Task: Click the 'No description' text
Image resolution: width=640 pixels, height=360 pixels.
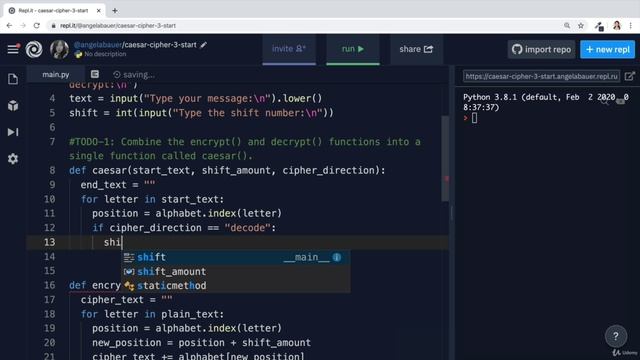Action: click(105, 54)
